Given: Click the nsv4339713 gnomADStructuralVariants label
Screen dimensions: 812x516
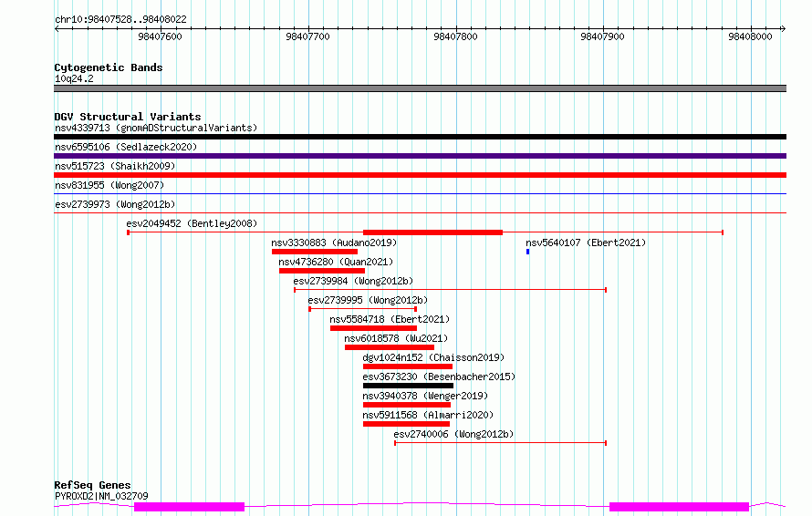Looking at the screenshot, I should (156, 128).
